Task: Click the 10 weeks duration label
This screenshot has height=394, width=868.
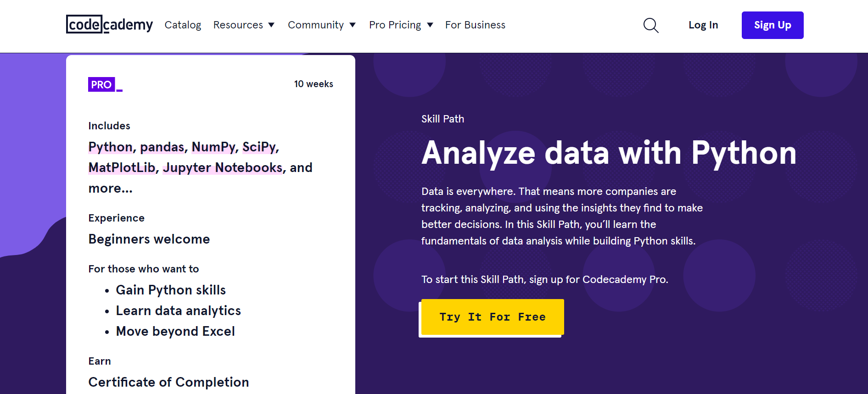Action: [314, 84]
